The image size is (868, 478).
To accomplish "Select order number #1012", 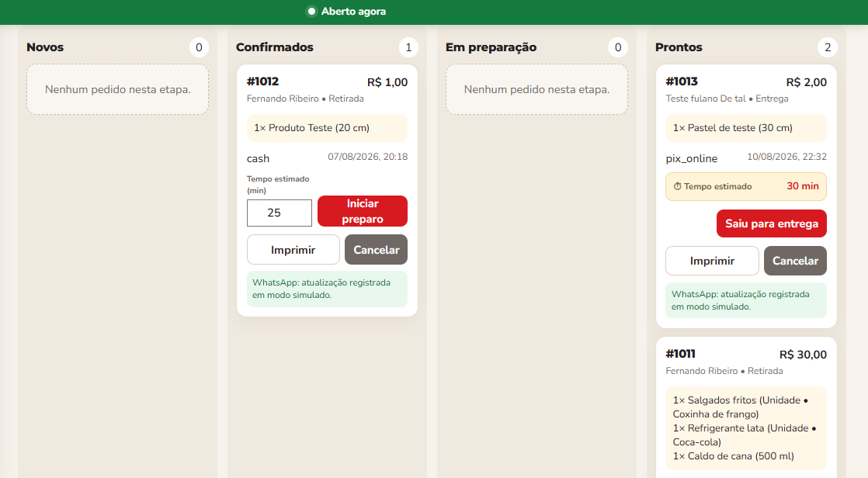I will (x=263, y=81).
